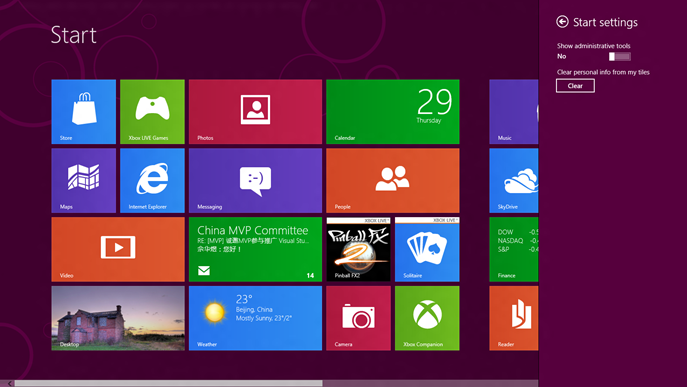Click the horizontal scrollbar left arrow
This screenshot has height=387, width=687.
(x=9, y=383)
